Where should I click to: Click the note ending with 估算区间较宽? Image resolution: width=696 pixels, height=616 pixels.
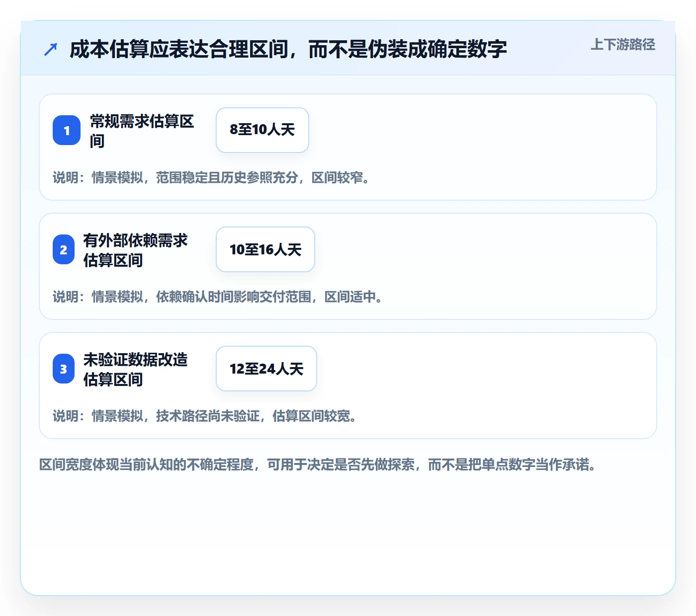pyautogui.click(x=205, y=416)
